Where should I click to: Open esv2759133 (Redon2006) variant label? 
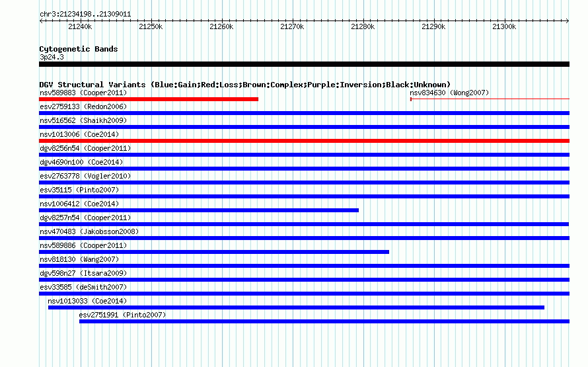coord(83,106)
